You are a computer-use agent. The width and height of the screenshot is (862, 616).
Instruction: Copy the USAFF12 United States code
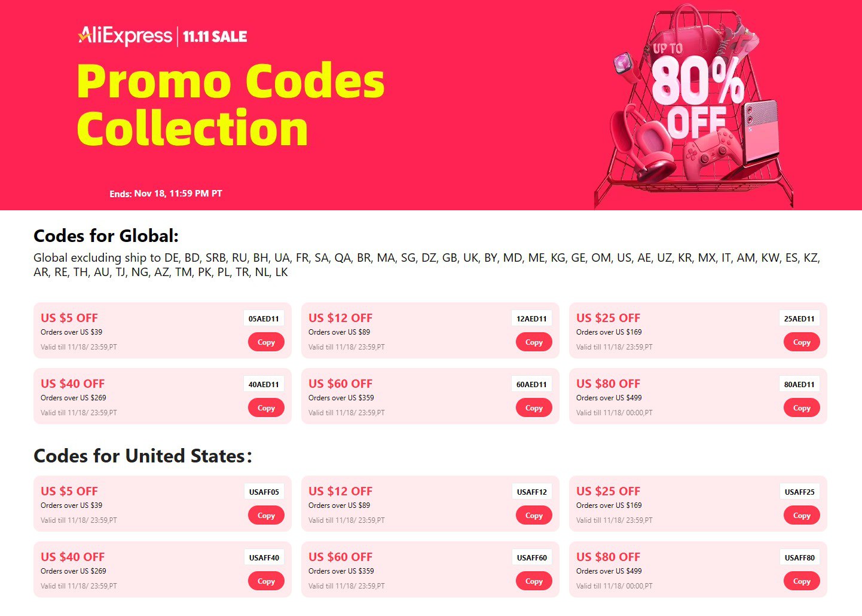pos(534,516)
